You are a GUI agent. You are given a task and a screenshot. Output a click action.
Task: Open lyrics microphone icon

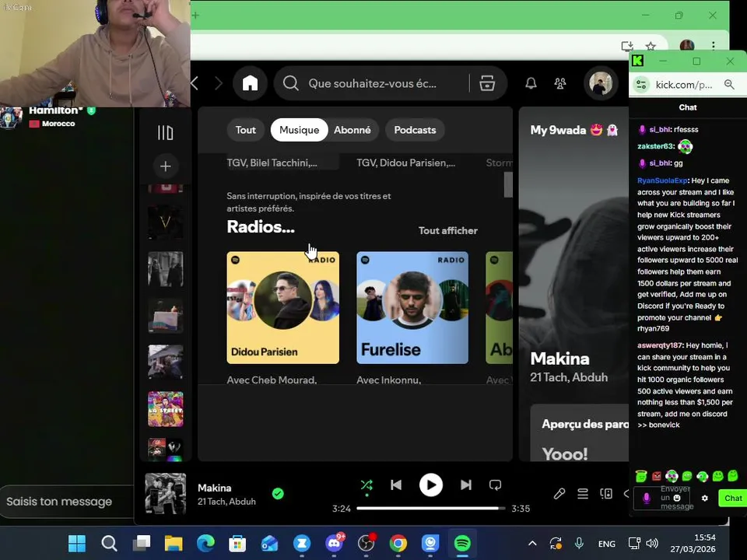(x=559, y=494)
